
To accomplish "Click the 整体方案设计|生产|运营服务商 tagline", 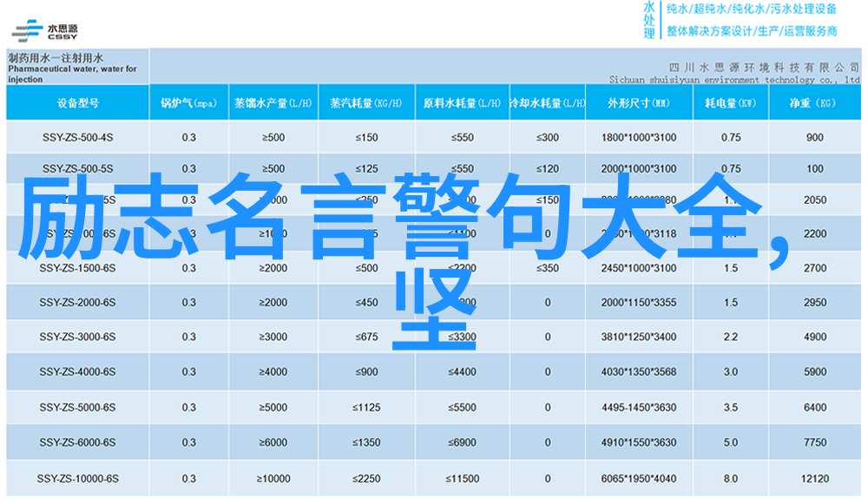I will [752, 30].
